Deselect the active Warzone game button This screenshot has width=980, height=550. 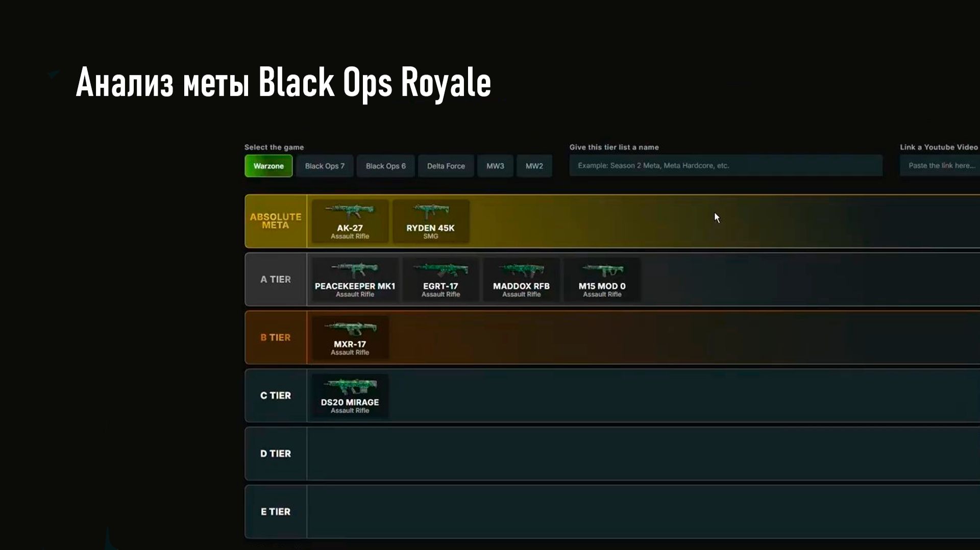[268, 166]
